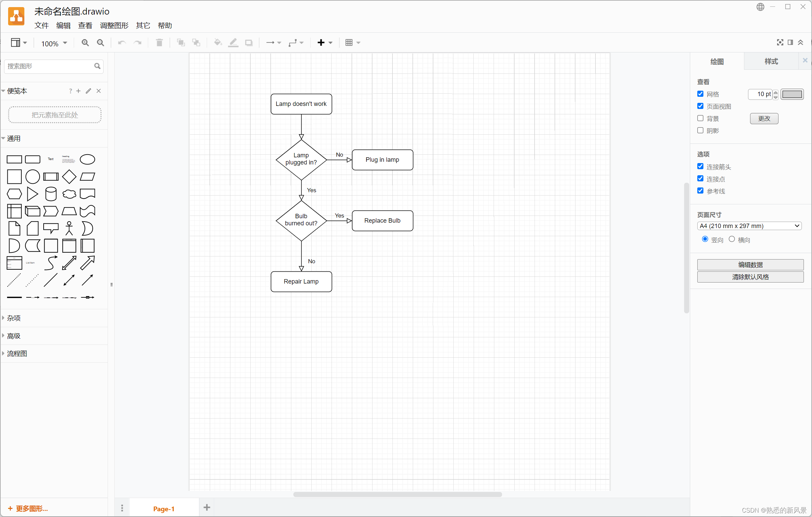The image size is (812, 517).
Task: Expand the 流程图 shape category
Action: (17, 354)
